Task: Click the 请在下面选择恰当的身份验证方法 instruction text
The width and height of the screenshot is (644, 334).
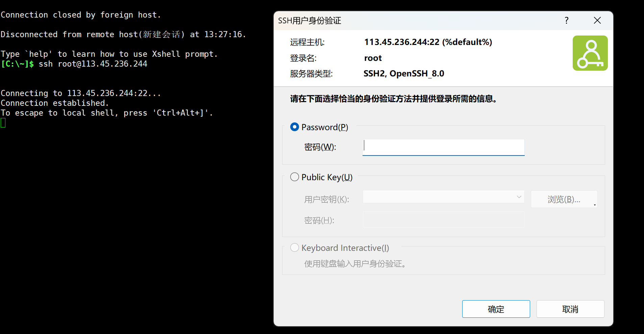Action: pos(394,99)
